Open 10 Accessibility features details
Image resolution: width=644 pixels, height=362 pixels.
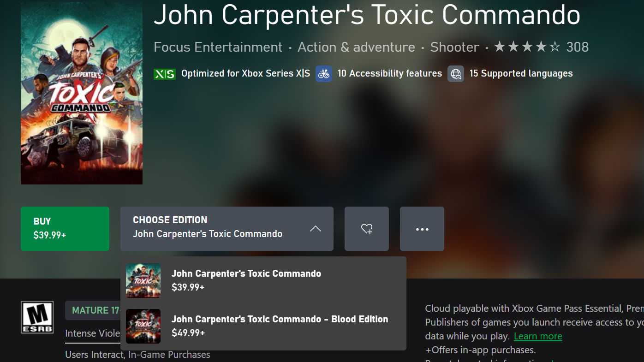(x=390, y=73)
